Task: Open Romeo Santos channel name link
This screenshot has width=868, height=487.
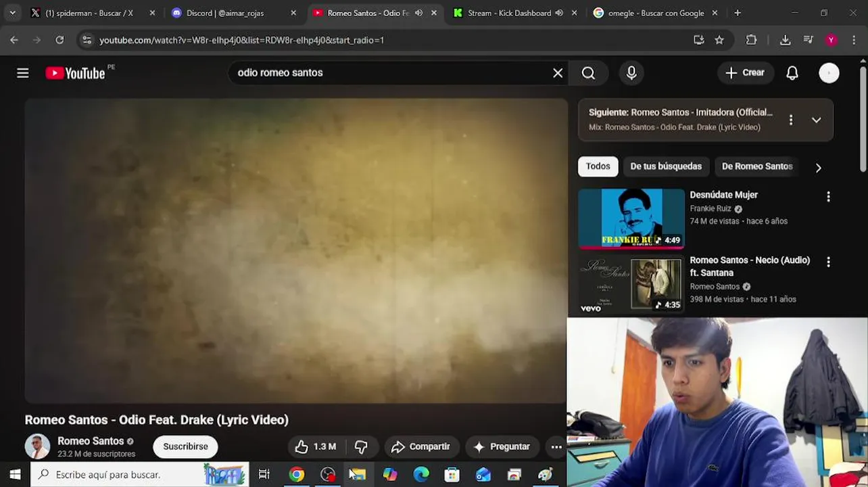Action: click(x=91, y=441)
